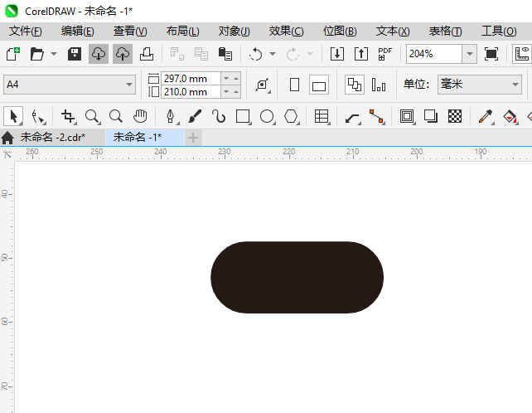Open the 位图(B) menu

(x=340, y=32)
